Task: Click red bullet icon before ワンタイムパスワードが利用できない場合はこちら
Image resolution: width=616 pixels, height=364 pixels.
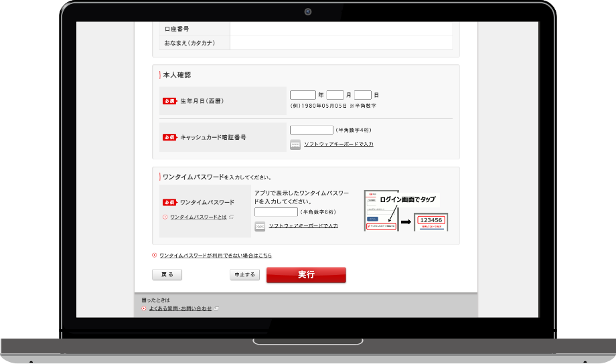Action: pyautogui.click(x=155, y=255)
